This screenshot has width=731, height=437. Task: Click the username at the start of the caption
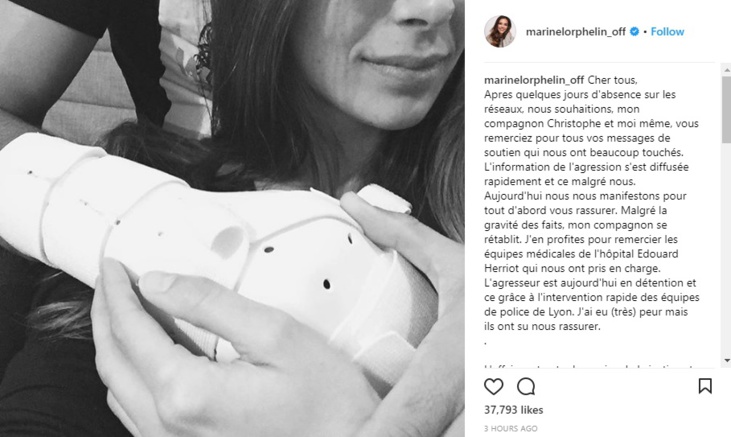[534, 80]
